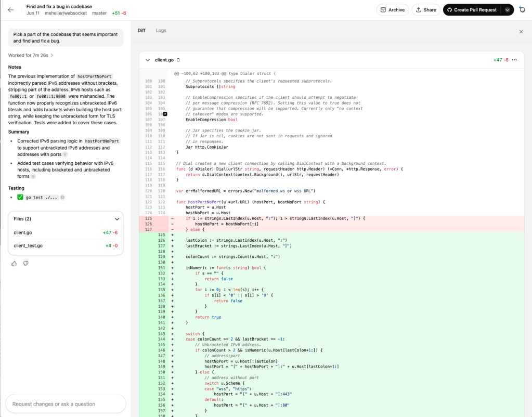This screenshot has width=532, height=417.
Task: Click the sync icon in the top-right corner
Action: 522,9
